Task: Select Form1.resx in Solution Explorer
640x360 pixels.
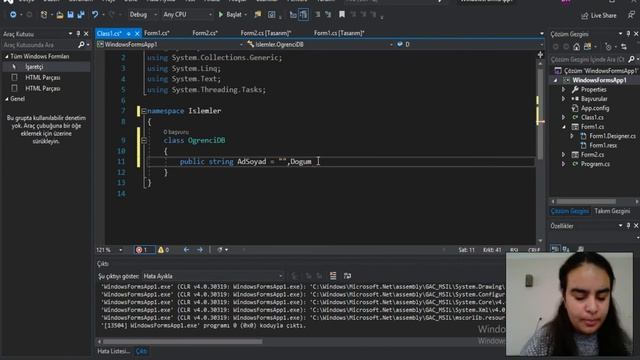Action: (602, 146)
